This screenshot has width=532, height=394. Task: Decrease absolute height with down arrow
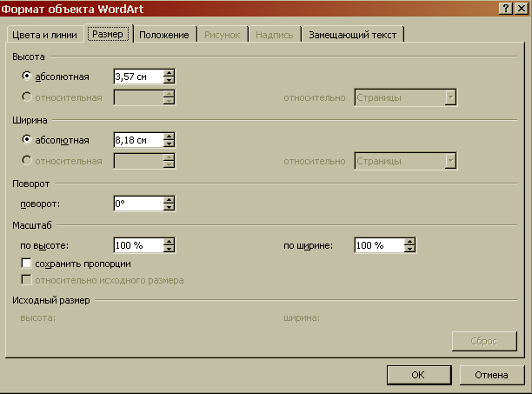[x=169, y=80]
